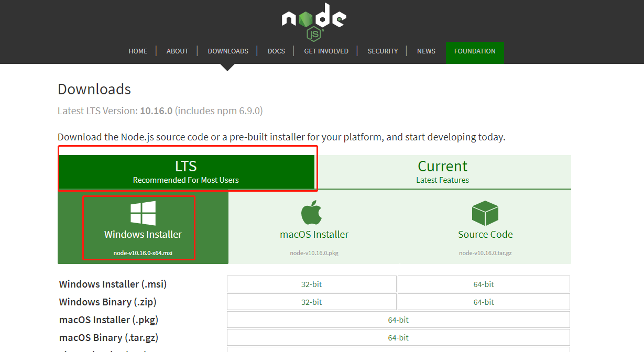Click the Downloads page heading
The height and width of the screenshot is (352, 644).
coord(94,89)
